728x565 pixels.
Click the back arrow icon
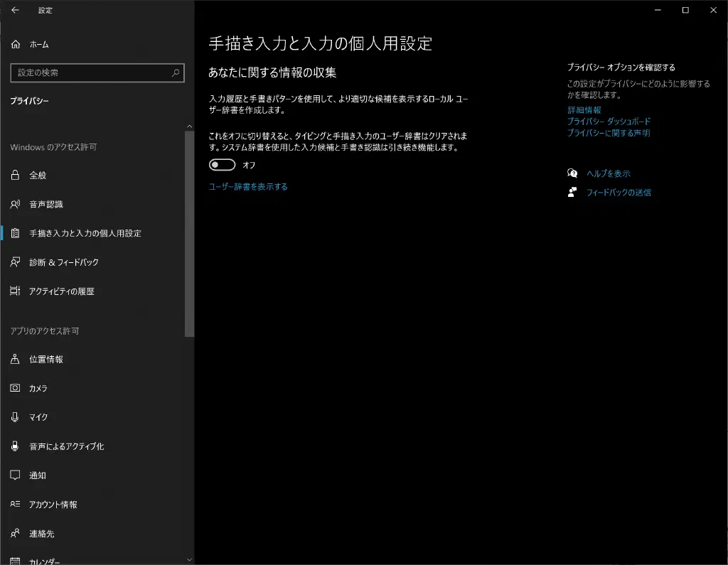click(15, 11)
